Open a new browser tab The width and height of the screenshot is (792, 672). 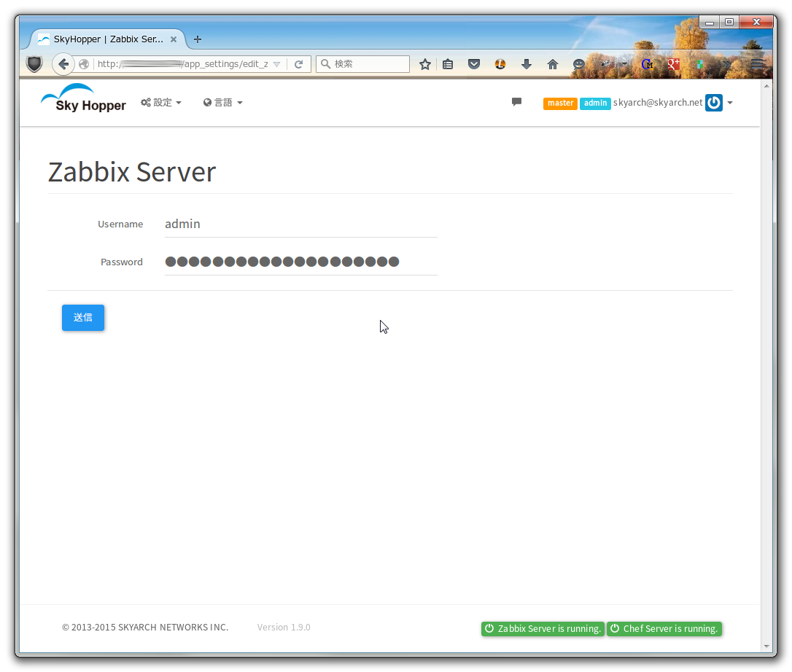click(x=198, y=39)
